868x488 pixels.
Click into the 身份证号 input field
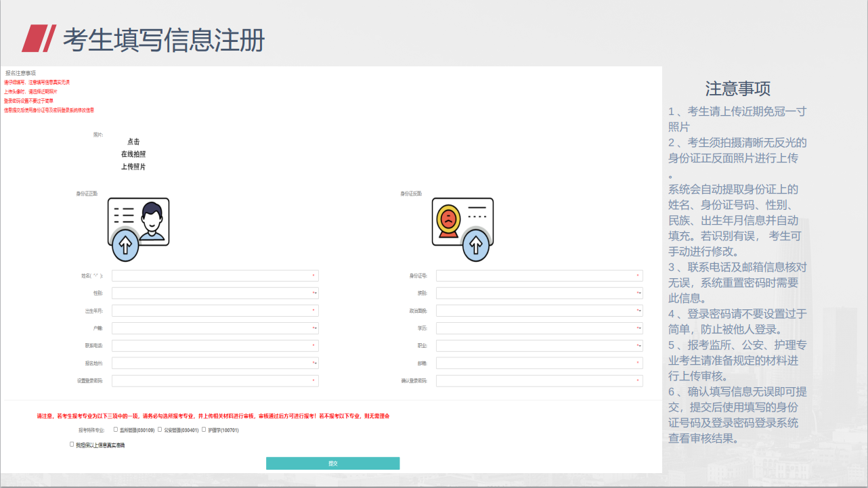coord(539,275)
